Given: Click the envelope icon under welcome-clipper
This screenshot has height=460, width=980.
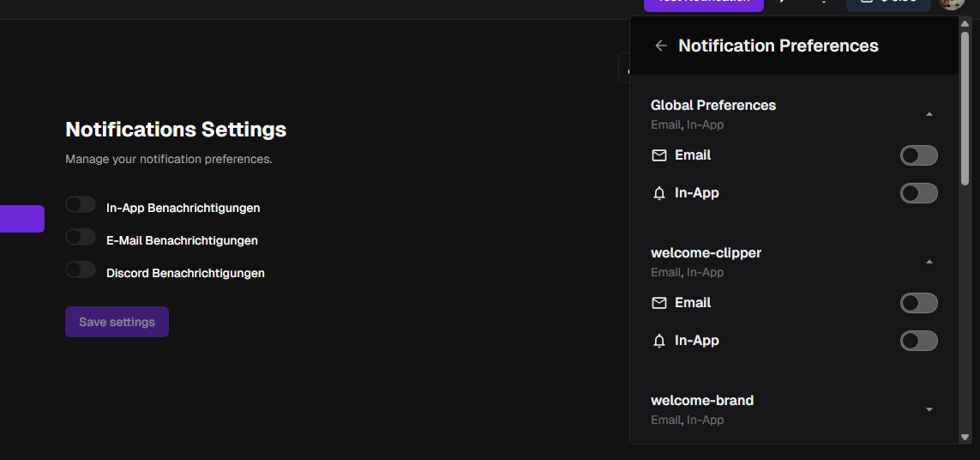Looking at the screenshot, I should coord(658,303).
